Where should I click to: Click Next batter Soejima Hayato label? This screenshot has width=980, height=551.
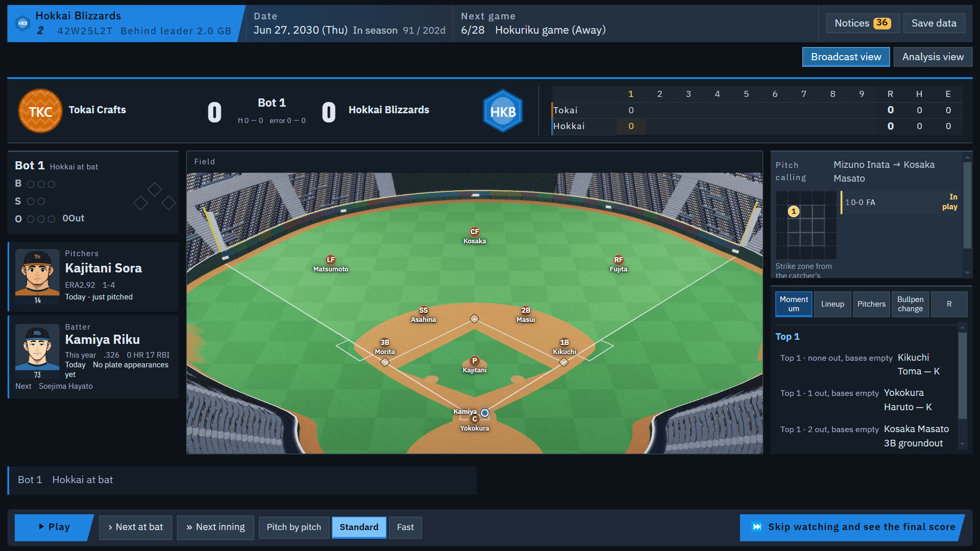(x=54, y=386)
